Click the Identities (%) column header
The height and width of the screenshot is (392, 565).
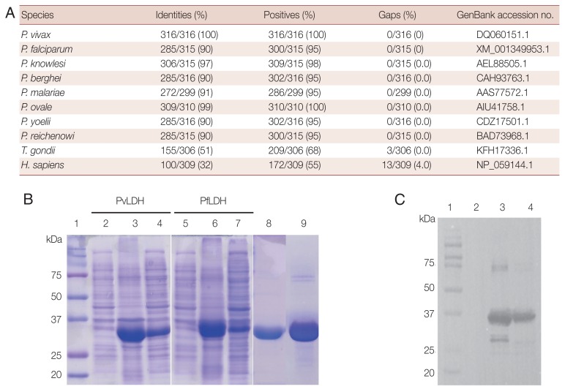point(182,15)
